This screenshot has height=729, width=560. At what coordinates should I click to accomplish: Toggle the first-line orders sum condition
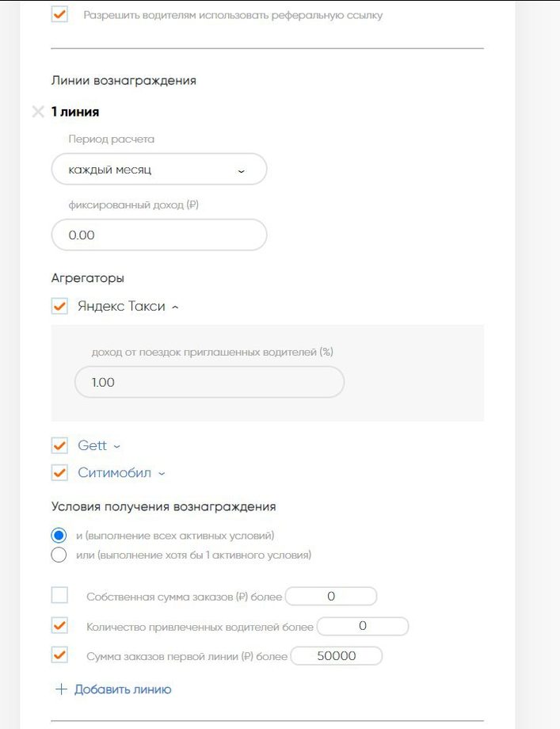[59, 655]
